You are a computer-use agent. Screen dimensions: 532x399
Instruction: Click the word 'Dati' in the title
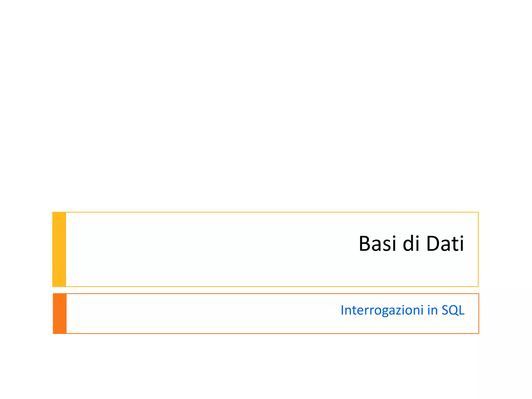(x=445, y=244)
